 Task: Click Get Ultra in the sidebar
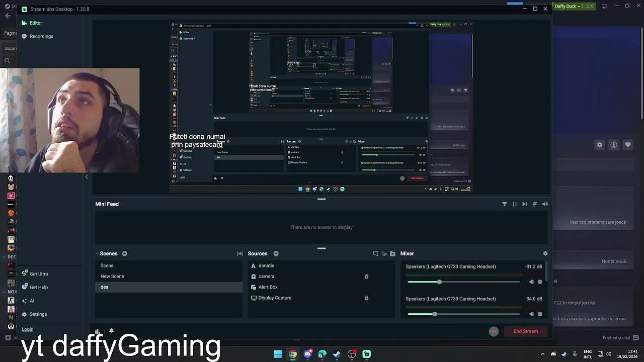coord(35,274)
